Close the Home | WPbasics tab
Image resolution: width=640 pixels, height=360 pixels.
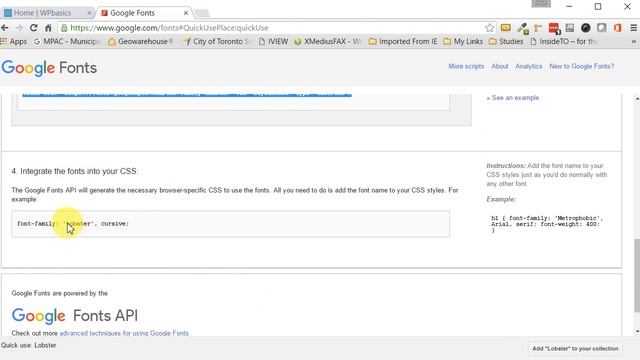(x=89, y=13)
